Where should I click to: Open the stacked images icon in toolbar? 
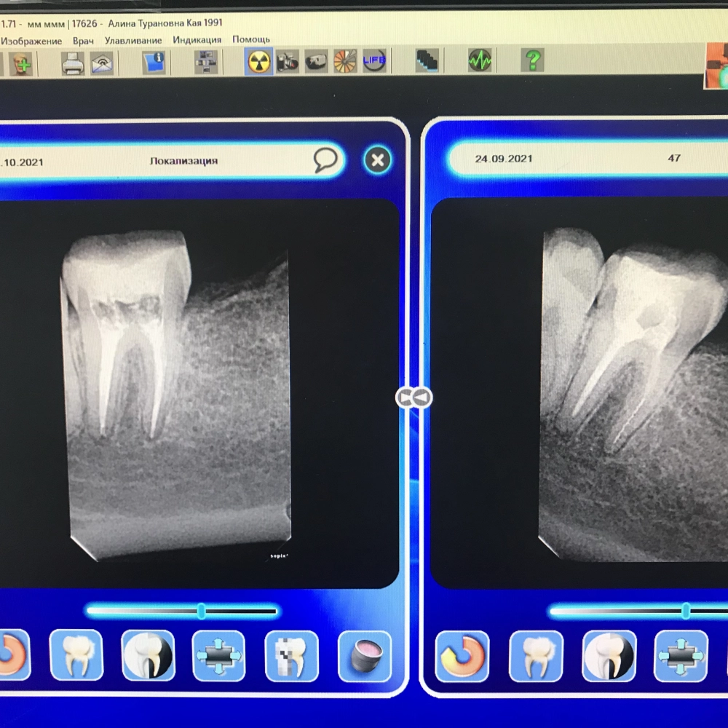427,60
